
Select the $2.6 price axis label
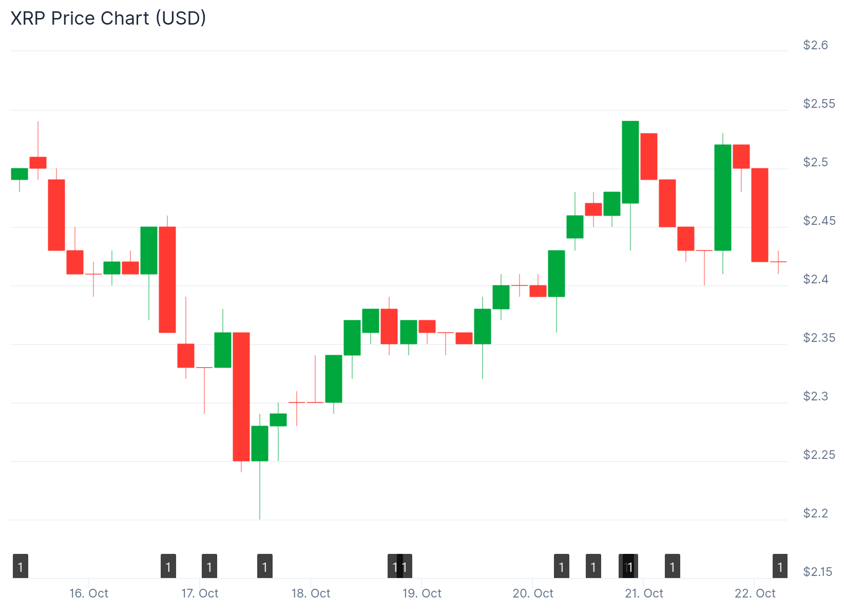pyautogui.click(x=816, y=45)
